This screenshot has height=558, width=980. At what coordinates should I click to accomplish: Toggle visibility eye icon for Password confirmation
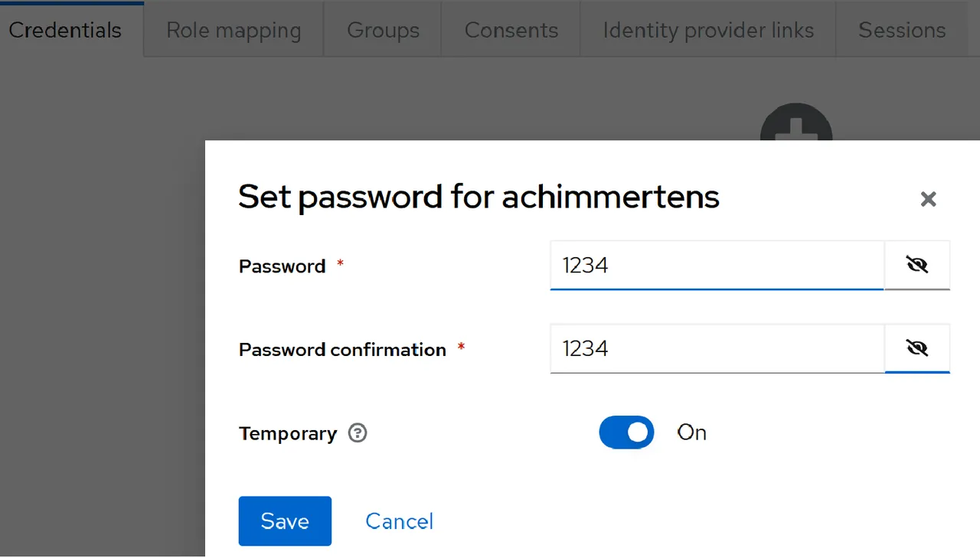click(x=917, y=349)
